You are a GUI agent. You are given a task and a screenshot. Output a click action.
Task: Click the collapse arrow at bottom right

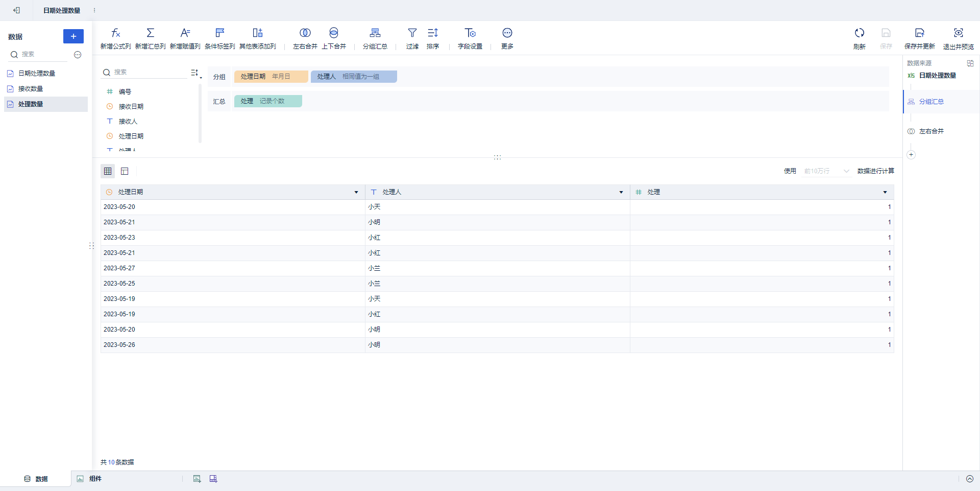970,479
